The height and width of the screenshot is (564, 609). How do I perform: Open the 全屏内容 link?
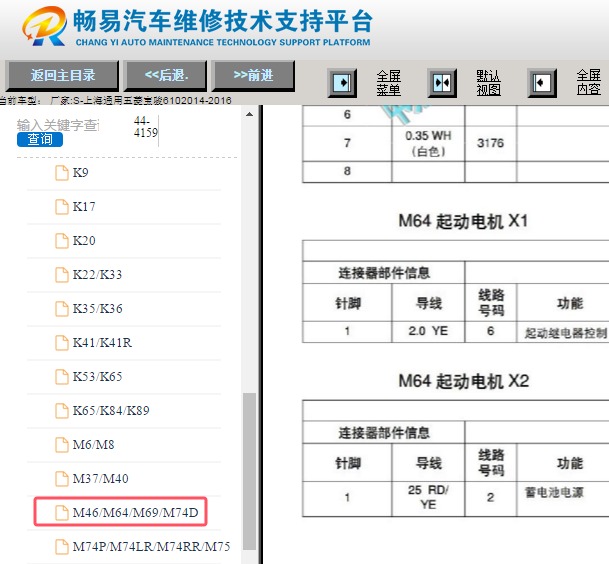coord(588,82)
